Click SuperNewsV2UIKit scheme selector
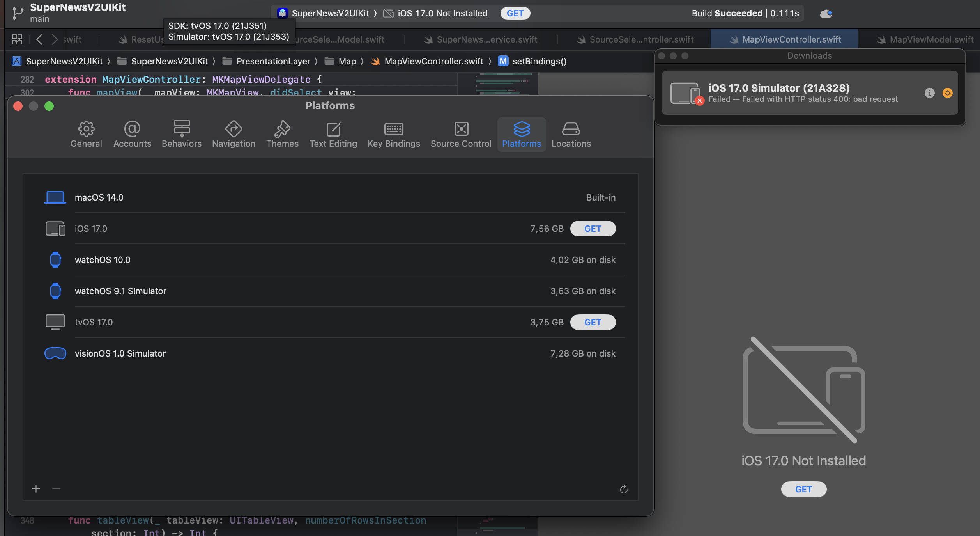 click(323, 13)
